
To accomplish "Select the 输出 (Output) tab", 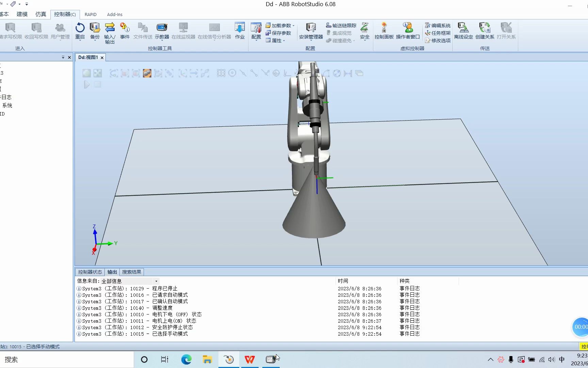I will [x=112, y=272].
